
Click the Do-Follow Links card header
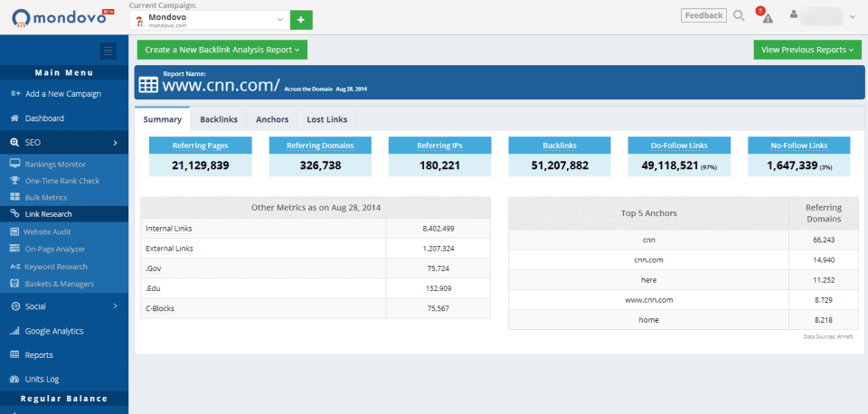679,146
